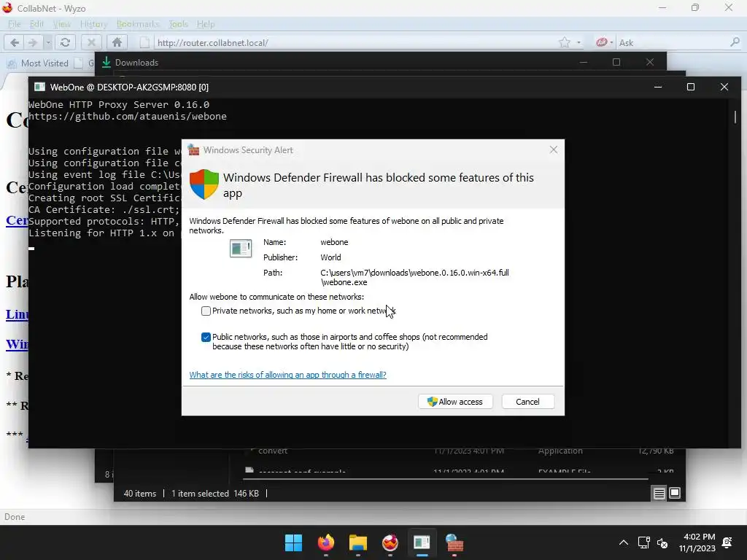
Task: Click the Lin link on CollabNet page
Action: coord(18,314)
